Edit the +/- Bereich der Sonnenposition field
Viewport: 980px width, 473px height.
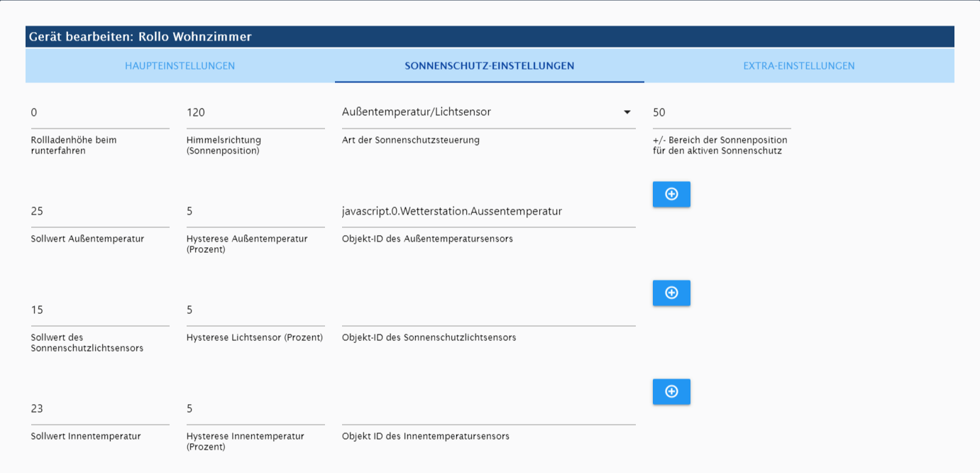(x=722, y=112)
